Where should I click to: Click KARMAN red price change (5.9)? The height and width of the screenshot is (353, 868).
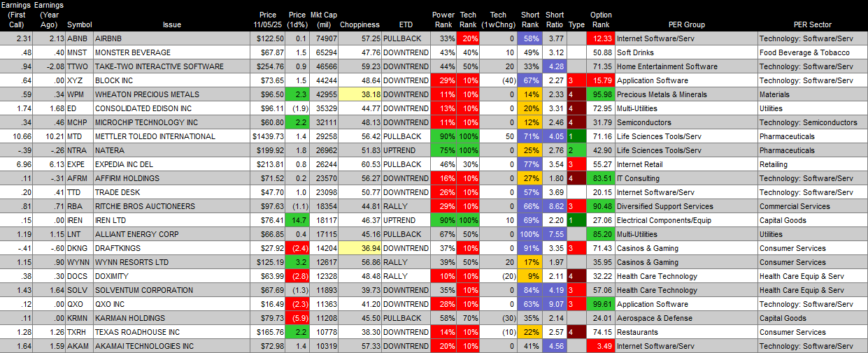click(x=297, y=318)
